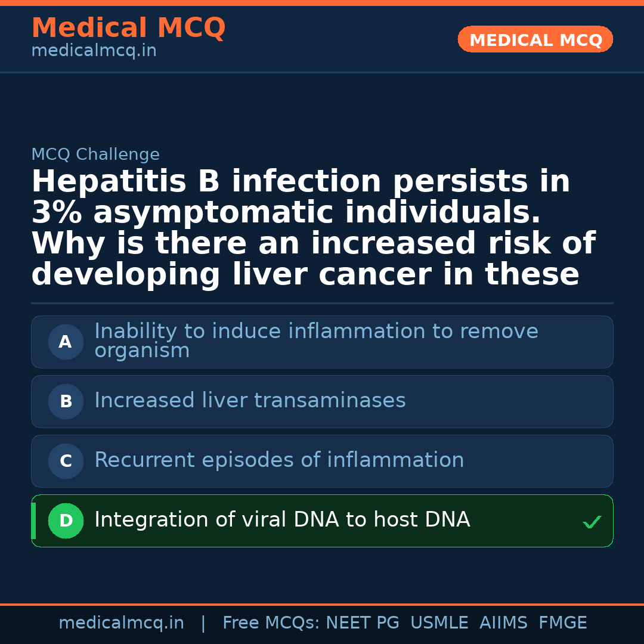Screen dimensions: 644x644
Task: Click the green checkmark on option D
Action: [592, 522]
